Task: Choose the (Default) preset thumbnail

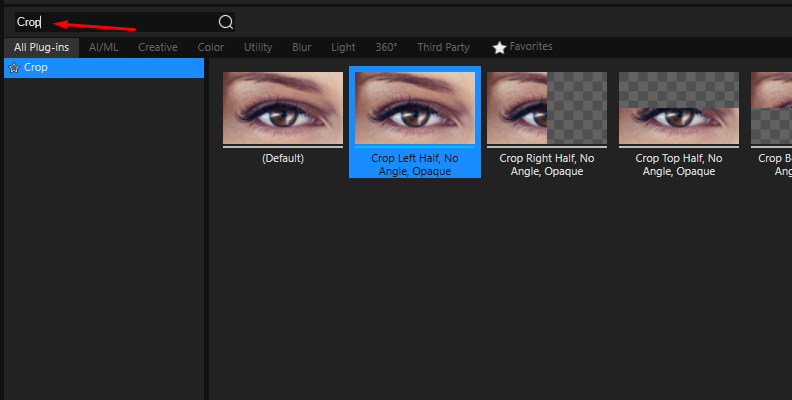Action: point(283,108)
